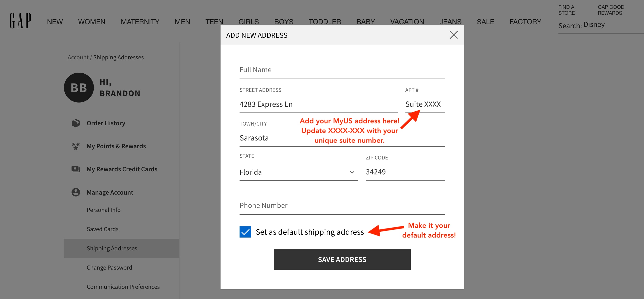Viewport: 644px width, 299px height.
Task: Close the Add New Address dialog
Action: point(453,35)
